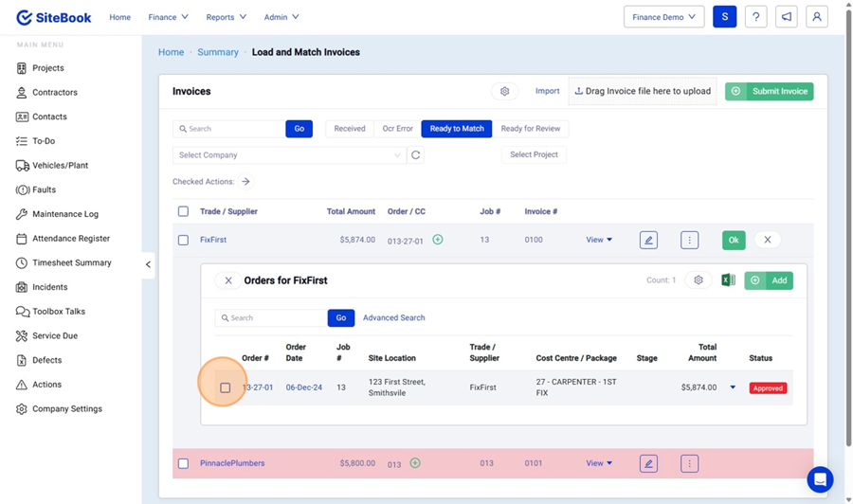The height and width of the screenshot is (504, 853).
Task: Tick the checkbox for order 13-27-01
Action: point(225,387)
